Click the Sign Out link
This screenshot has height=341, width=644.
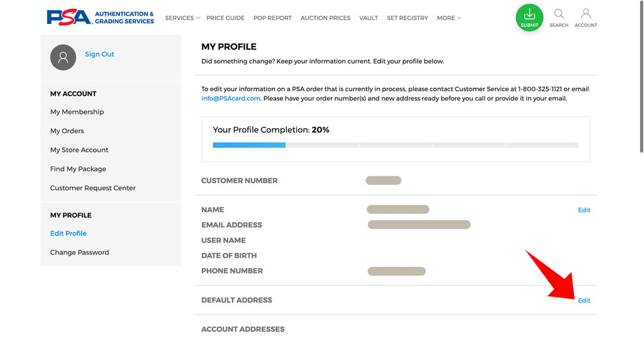[x=99, y=54]
